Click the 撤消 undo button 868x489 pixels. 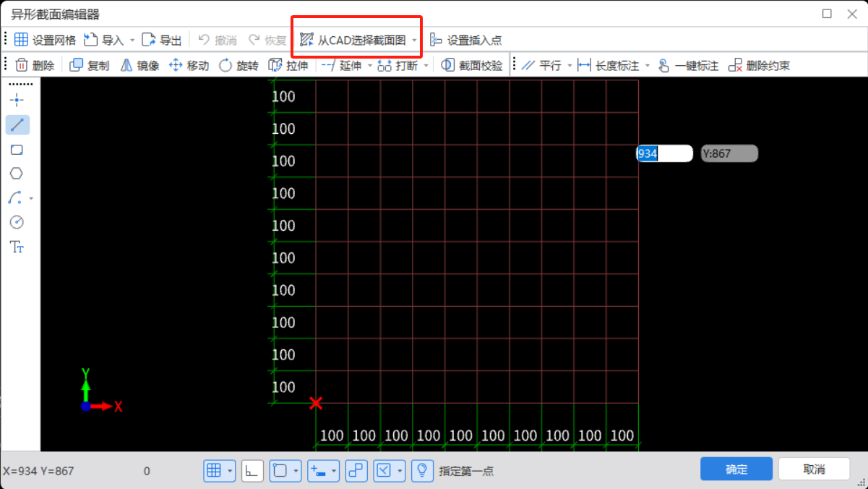coord(218,40)
